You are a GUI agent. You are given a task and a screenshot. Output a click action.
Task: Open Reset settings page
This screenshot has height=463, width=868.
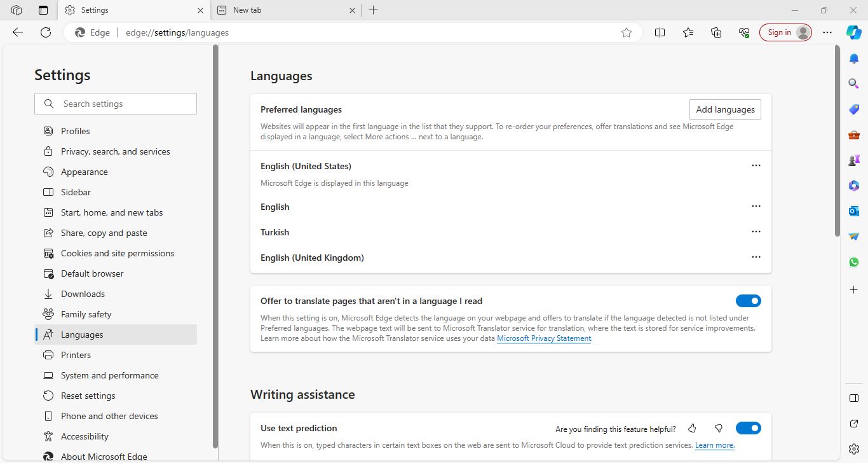116,396
